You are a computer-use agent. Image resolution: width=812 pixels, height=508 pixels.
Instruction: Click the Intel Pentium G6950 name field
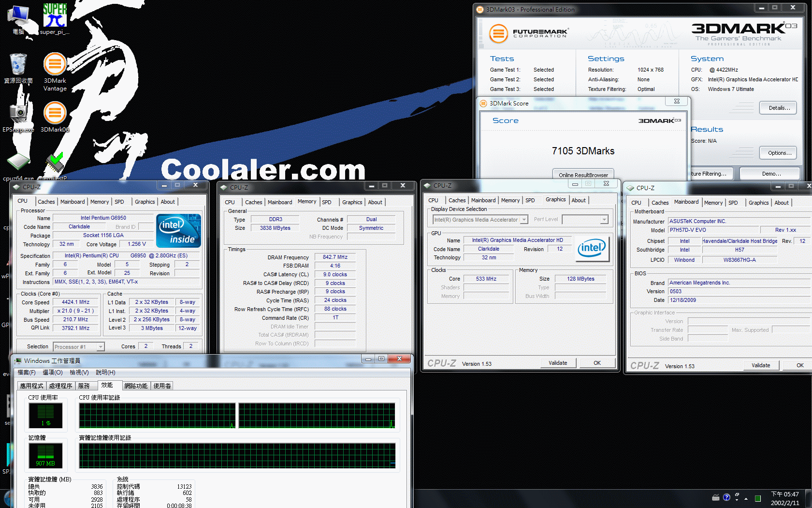coord(103,218)
